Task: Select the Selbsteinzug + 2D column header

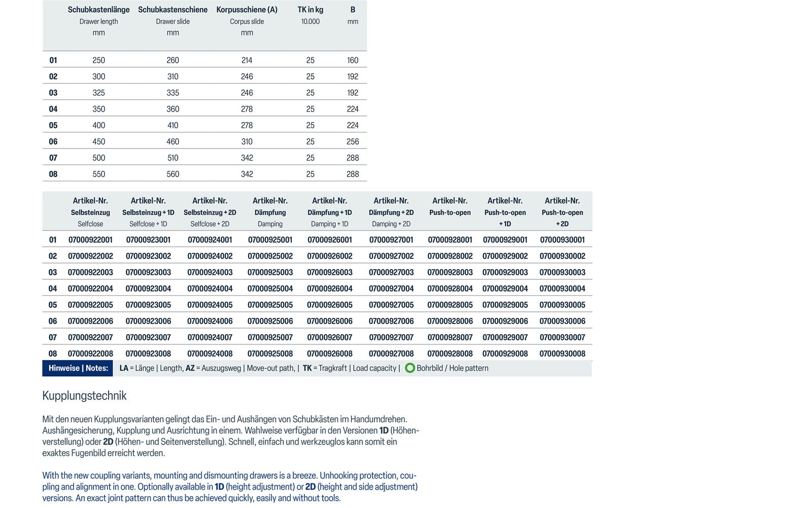Action: (210, 212)
